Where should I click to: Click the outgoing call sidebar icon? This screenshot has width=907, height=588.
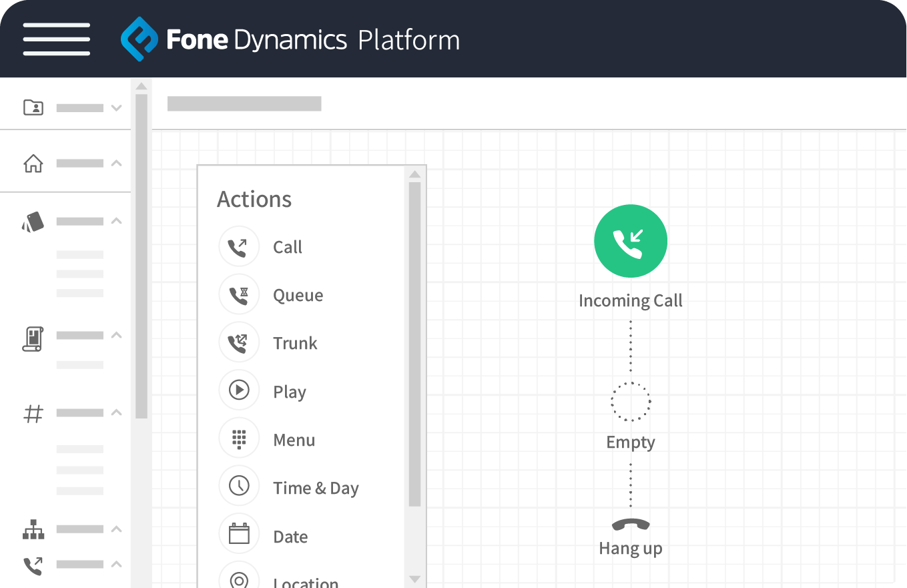pyautogui.click(x=33, y=565)
